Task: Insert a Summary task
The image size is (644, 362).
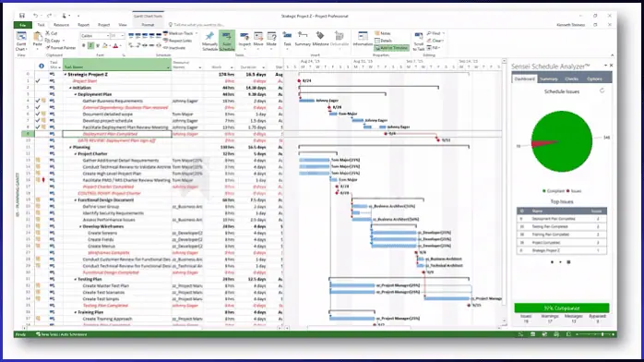Action: [303, 39]
